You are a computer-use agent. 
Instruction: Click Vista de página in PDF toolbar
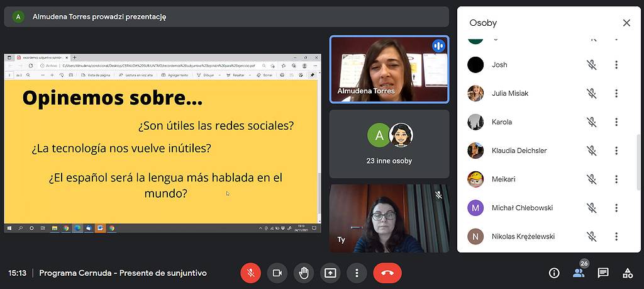click(x=96, y=75)
